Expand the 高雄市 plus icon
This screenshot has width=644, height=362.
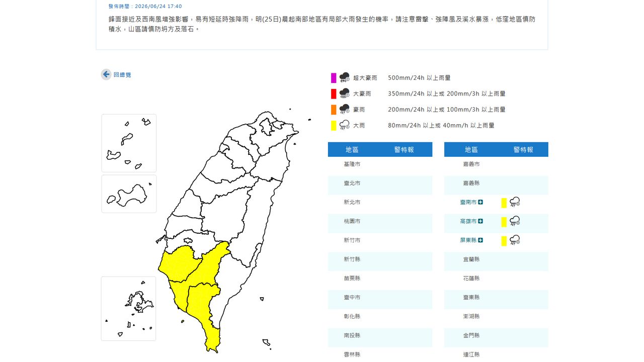[480, 221]
